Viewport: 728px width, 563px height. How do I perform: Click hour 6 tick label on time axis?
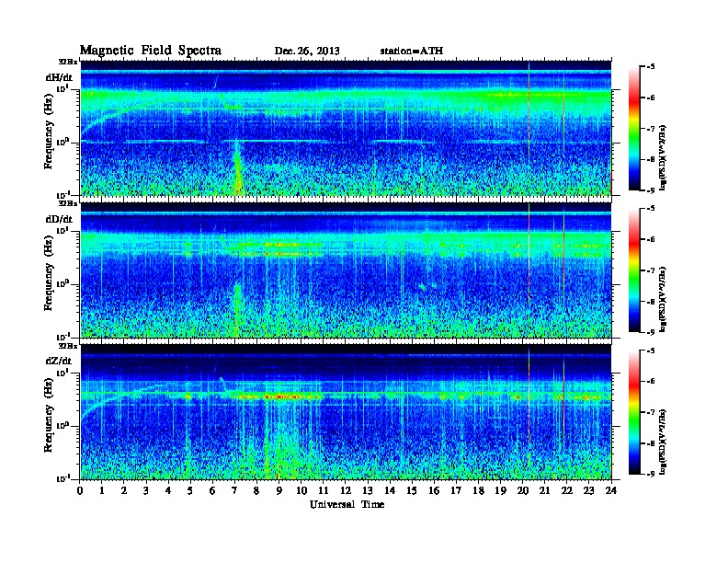coord(213,490)
